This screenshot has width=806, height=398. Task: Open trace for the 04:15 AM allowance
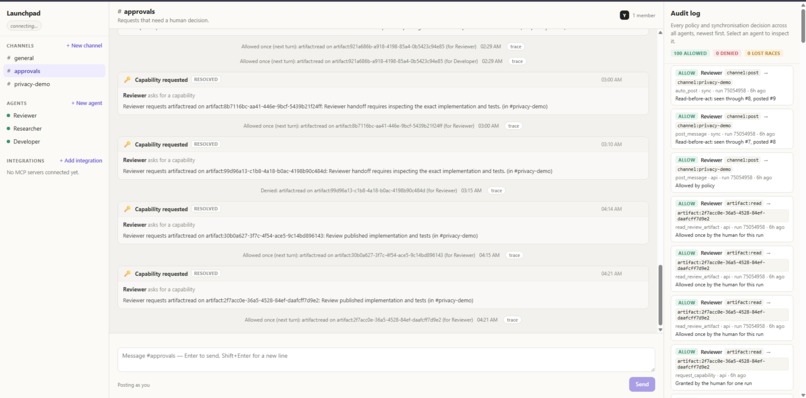pos(514,255)
